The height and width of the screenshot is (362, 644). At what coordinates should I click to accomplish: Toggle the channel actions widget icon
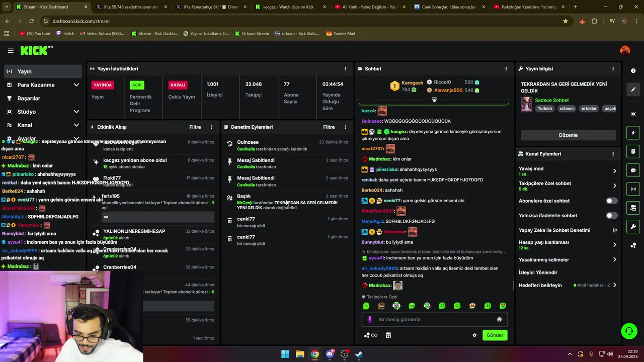pos(633,208)
